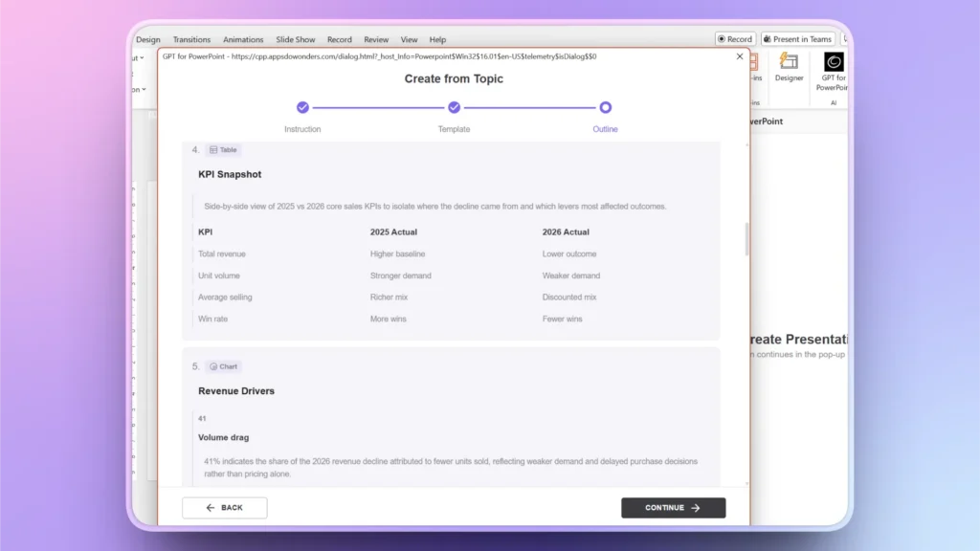
Task: Open the Design ribbon tab
Action: click(148, 39)
